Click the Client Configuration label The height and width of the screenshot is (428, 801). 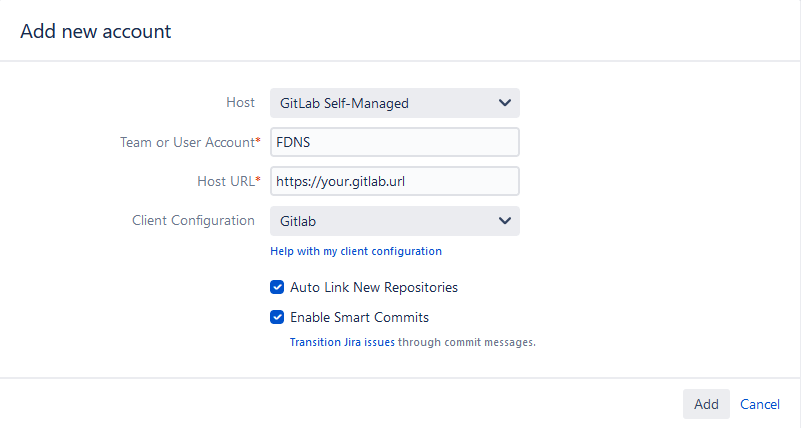(193, 220)
